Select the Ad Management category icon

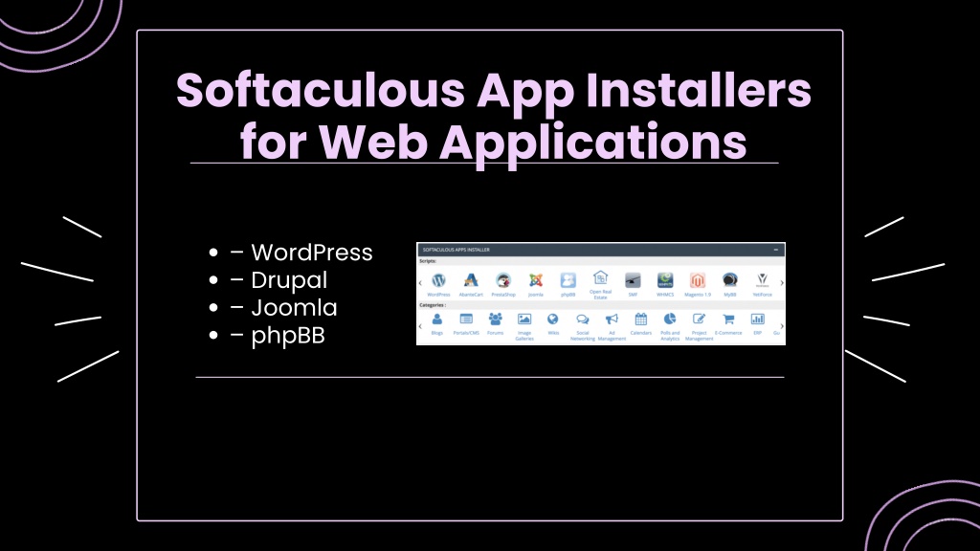612,320
